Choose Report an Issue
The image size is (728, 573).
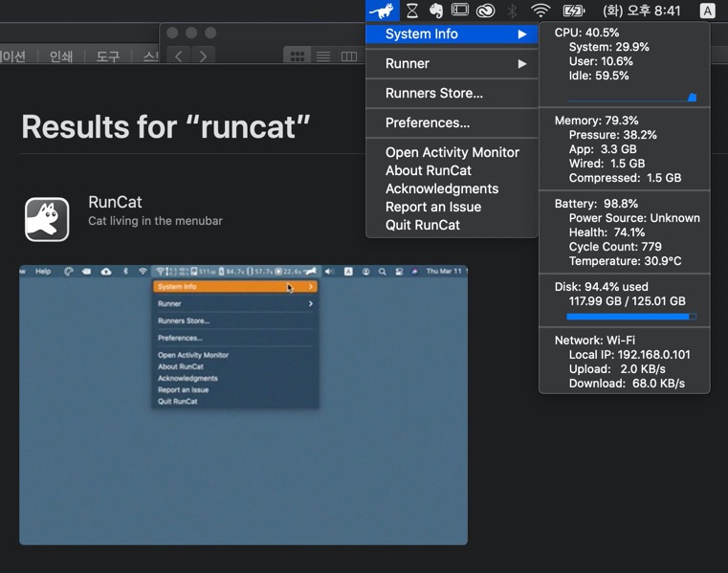coord(452,207)
